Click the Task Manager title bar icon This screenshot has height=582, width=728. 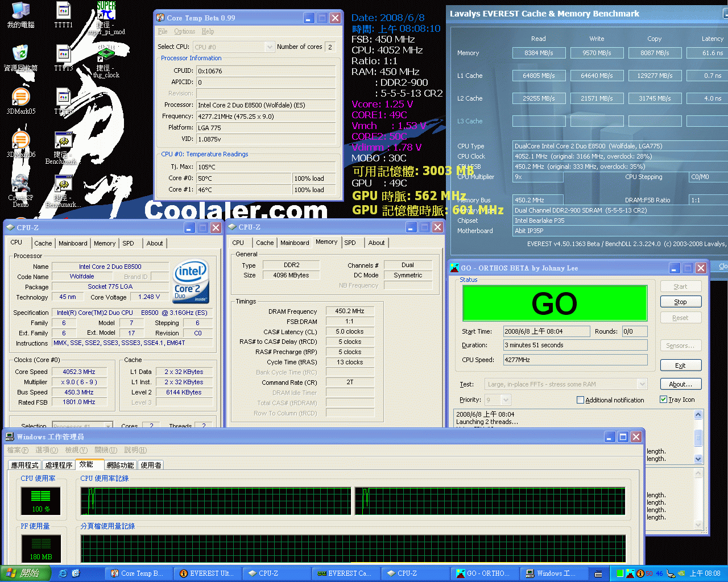pos(10,436)
